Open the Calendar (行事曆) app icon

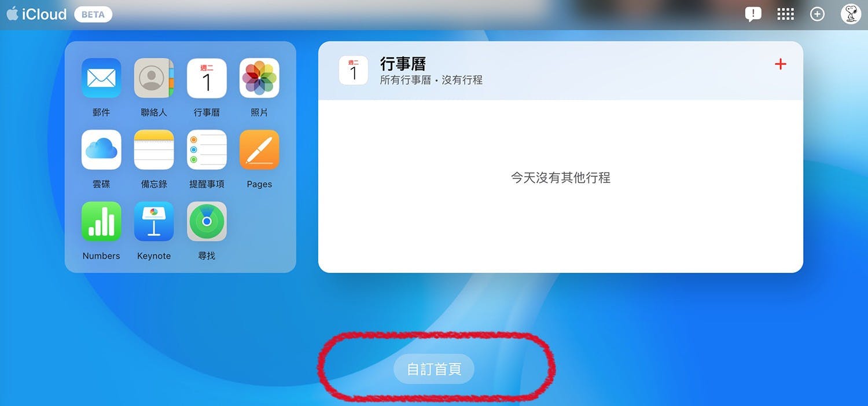point(207,78)
